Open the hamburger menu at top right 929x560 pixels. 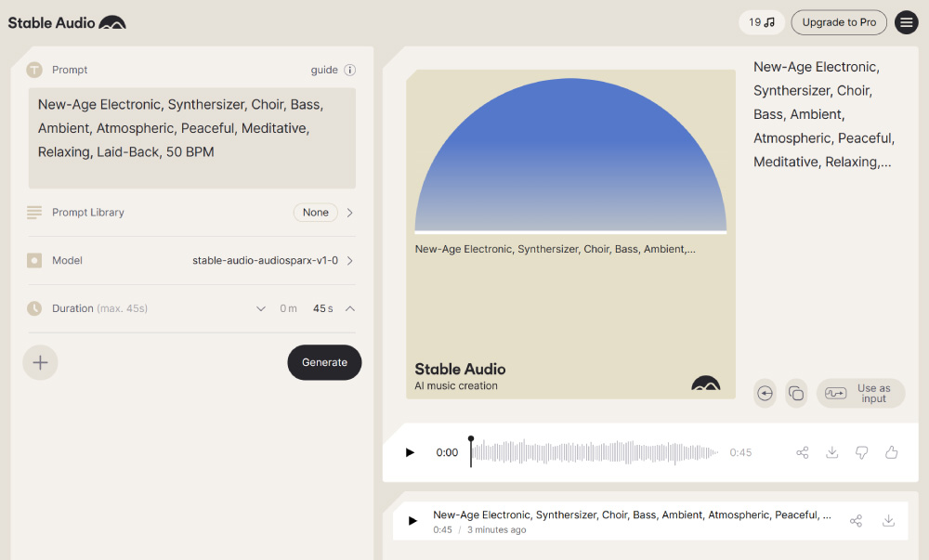tap(907, 22)
